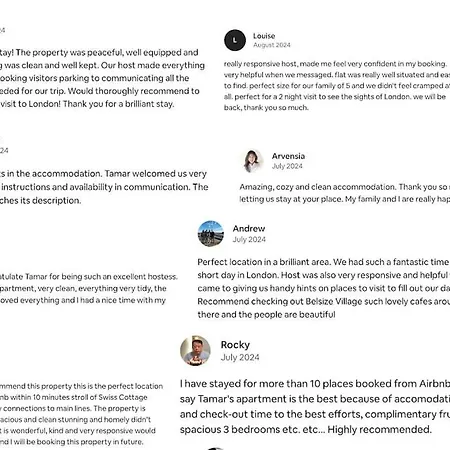Click Louise's review about the responsive host

(337, 86)
